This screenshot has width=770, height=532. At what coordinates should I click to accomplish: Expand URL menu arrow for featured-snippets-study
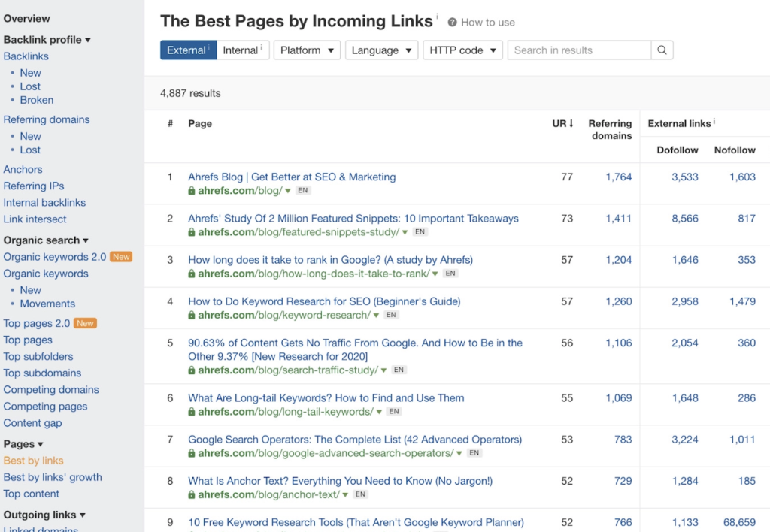405,232
